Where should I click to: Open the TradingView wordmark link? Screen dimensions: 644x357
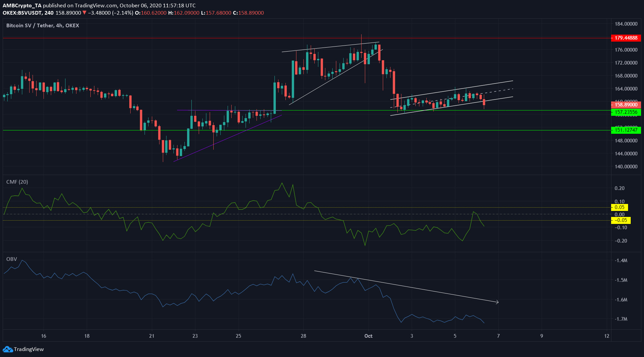[x=29, y=349]
